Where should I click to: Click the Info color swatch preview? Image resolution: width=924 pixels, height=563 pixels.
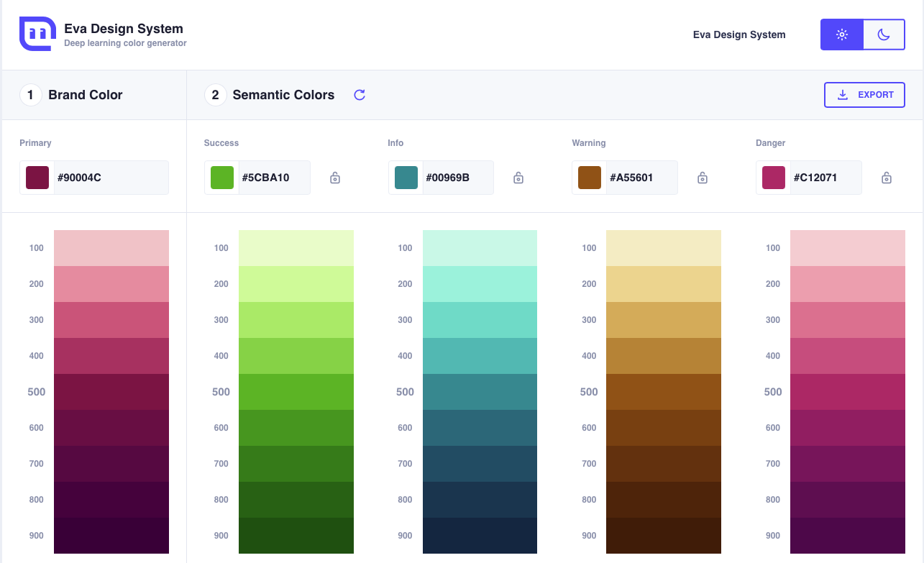(406, 178)
